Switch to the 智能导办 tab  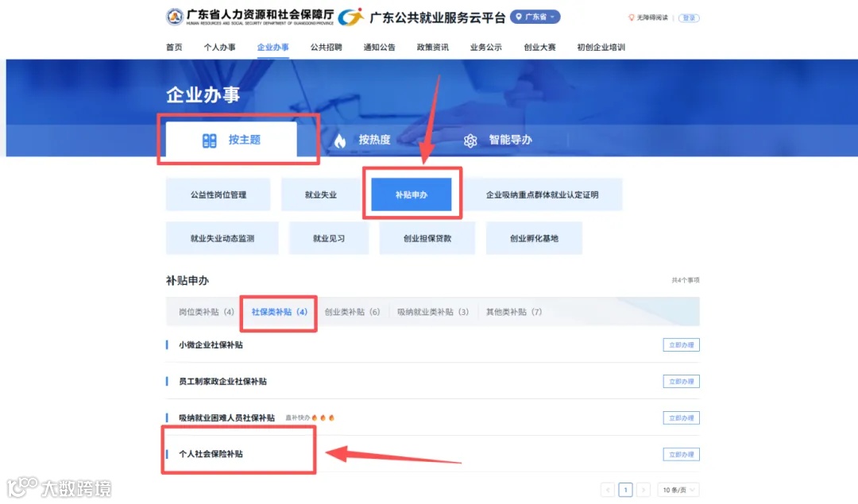click(497, 140)
